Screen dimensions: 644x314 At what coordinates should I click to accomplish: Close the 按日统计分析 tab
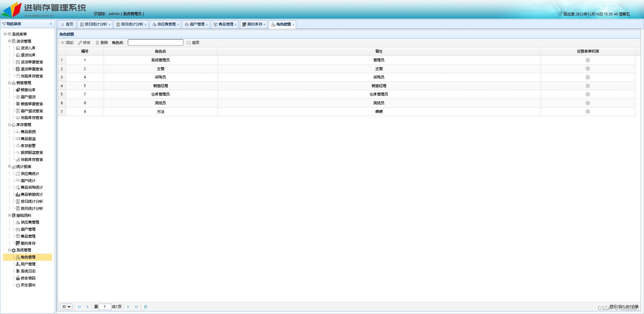[109, 24]
